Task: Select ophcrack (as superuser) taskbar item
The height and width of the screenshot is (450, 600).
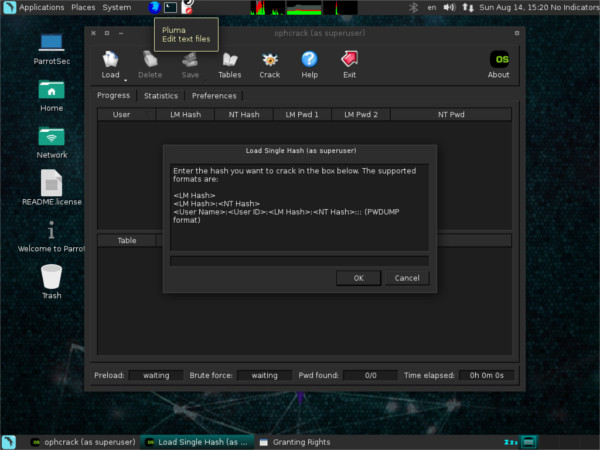Action: (84, 442)
